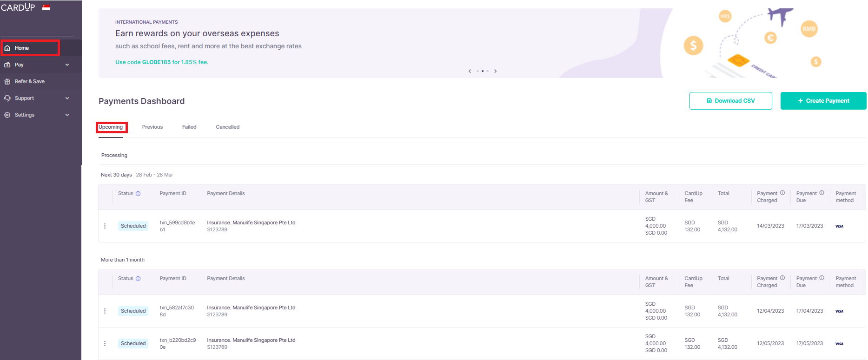Click Insurance Manulife details for 17/05/2023 payment
The height and width of the screenshot is (360, 868).
[251, 344]
